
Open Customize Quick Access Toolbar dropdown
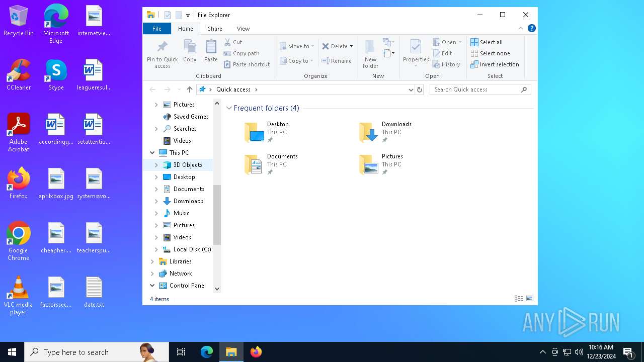188,16
